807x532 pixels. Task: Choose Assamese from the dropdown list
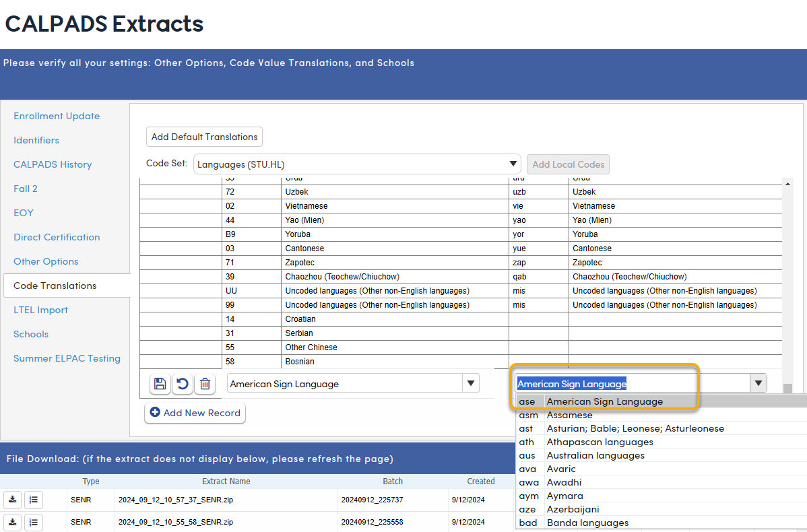tap(661, 415)
